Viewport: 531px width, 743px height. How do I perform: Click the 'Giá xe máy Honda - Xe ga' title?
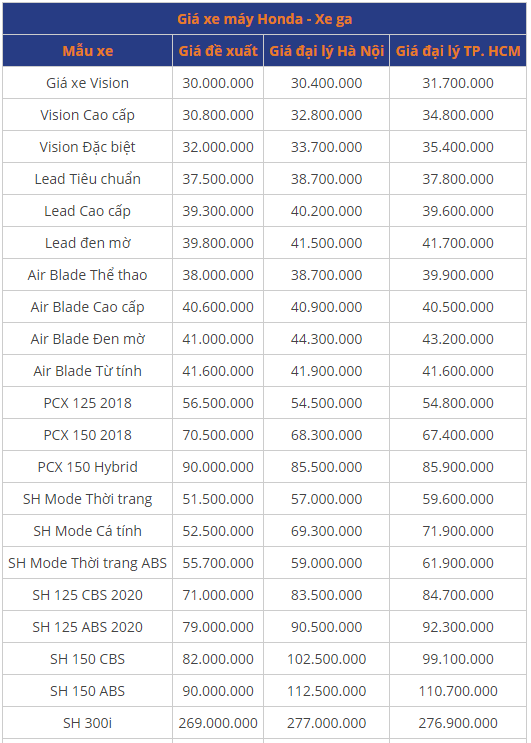click(x=264, y=19)
